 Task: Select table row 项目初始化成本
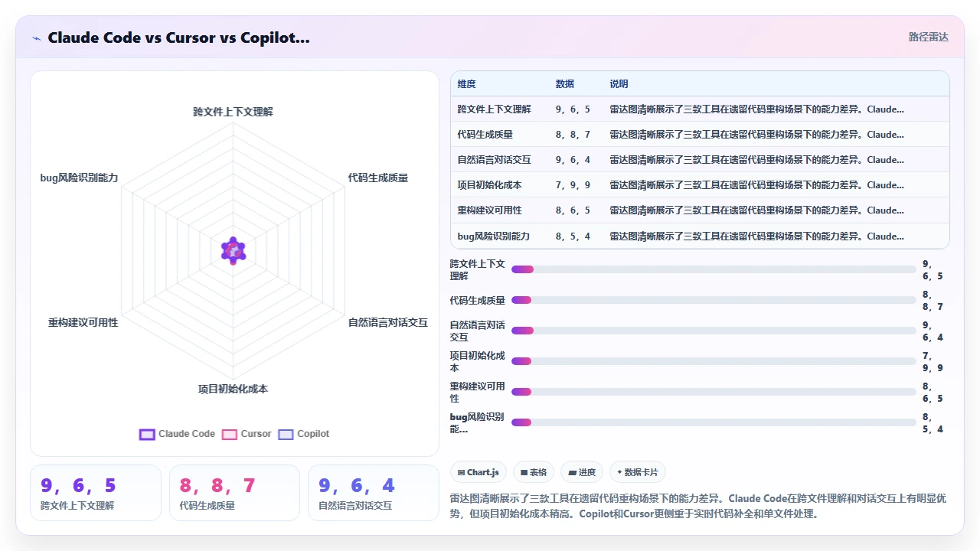click(x=700, y=185)
